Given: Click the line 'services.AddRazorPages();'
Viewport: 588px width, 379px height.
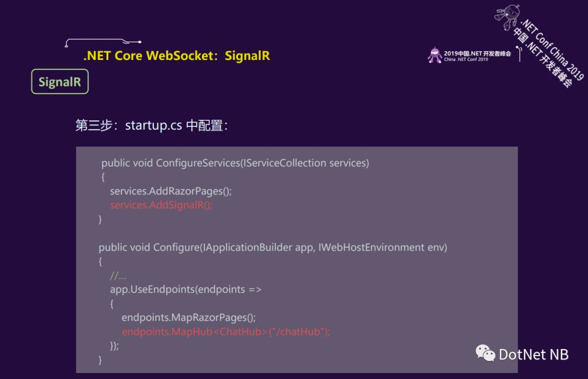Looking at the screenshot, I should click(x=170, y=191).
